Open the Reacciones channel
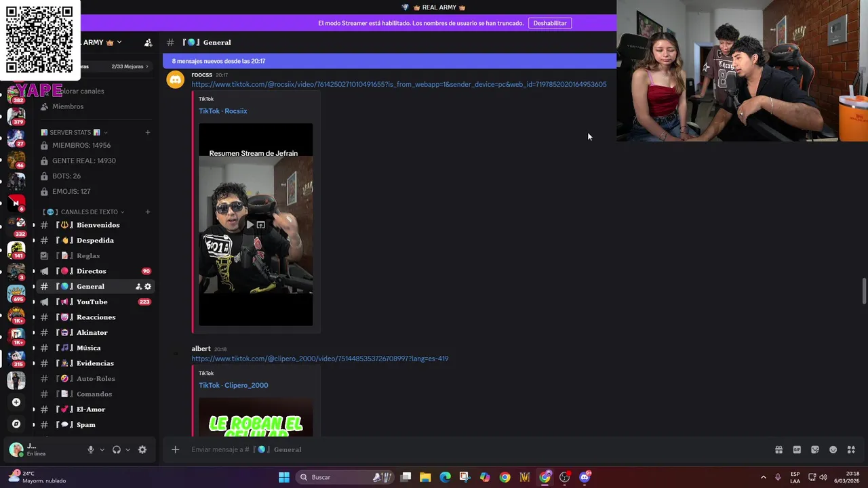Image resolution: width=868 pixels, height=488 pixels. point(95,317)
